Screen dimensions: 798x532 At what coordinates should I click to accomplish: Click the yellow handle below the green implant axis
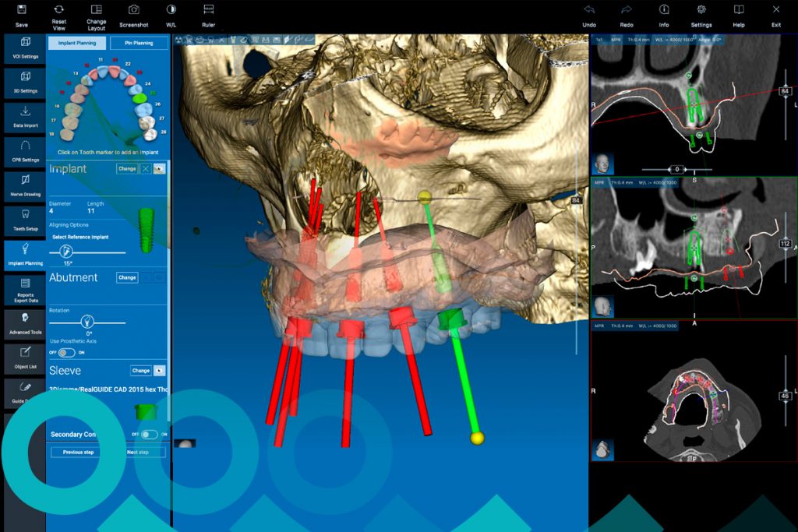(477, 438)
